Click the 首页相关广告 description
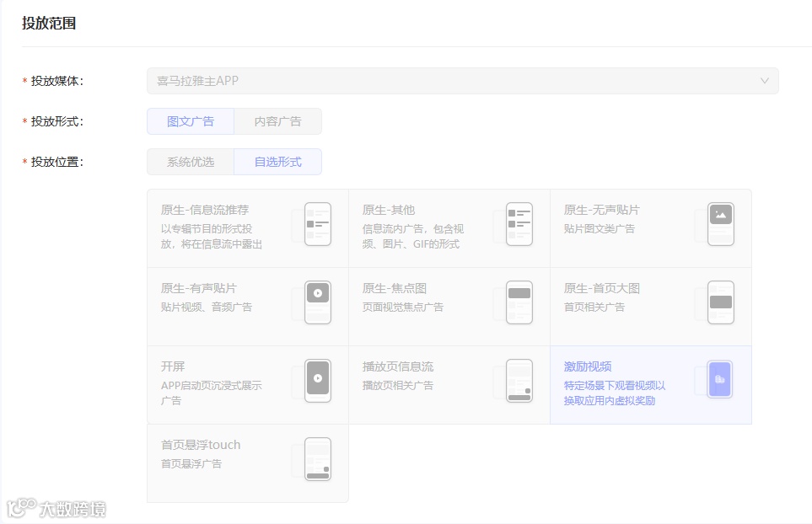812x524 pixels. click(x=594, y=307)
